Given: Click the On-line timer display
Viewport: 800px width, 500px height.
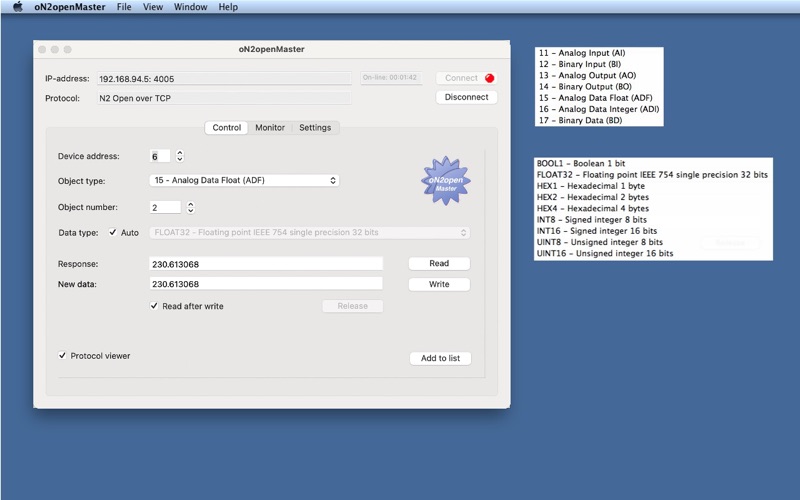Looking at the screenshot, I should (391, 78).
